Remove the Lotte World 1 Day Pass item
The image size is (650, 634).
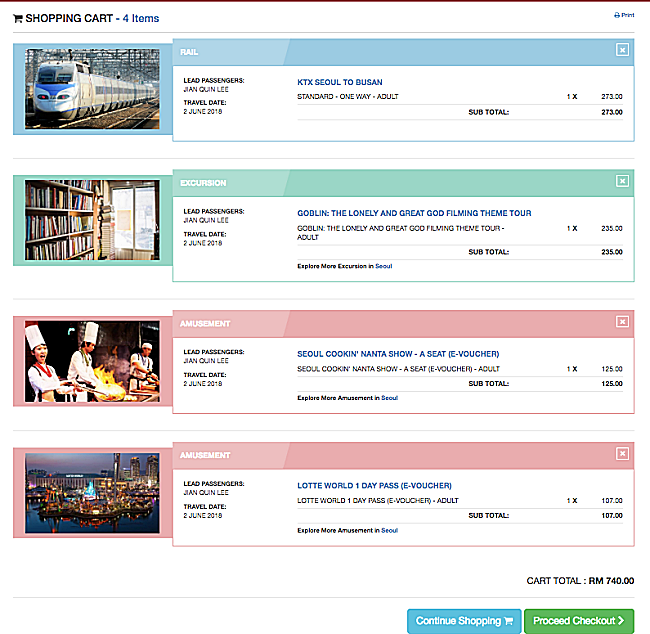pos(622,454)
